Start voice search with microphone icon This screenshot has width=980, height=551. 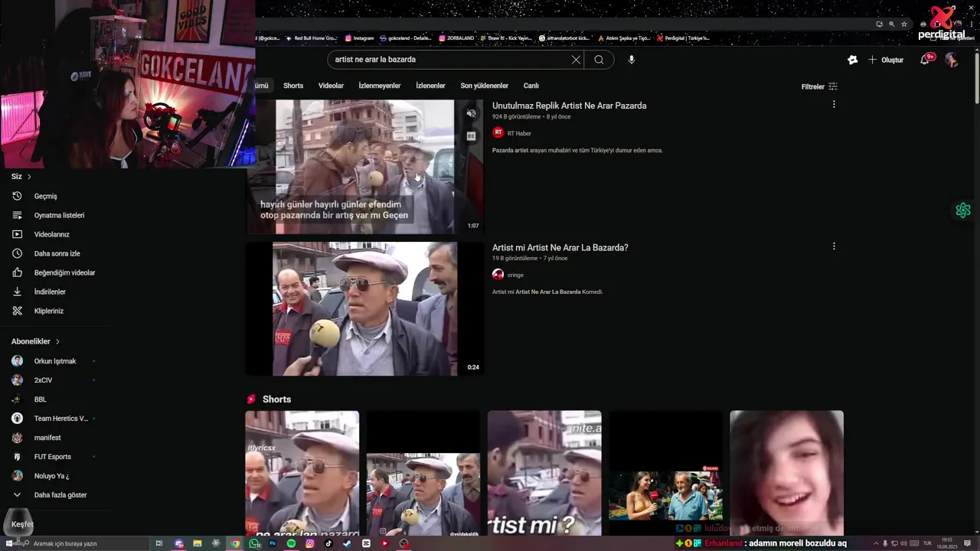pyautogui.click(x=631, y=60)
